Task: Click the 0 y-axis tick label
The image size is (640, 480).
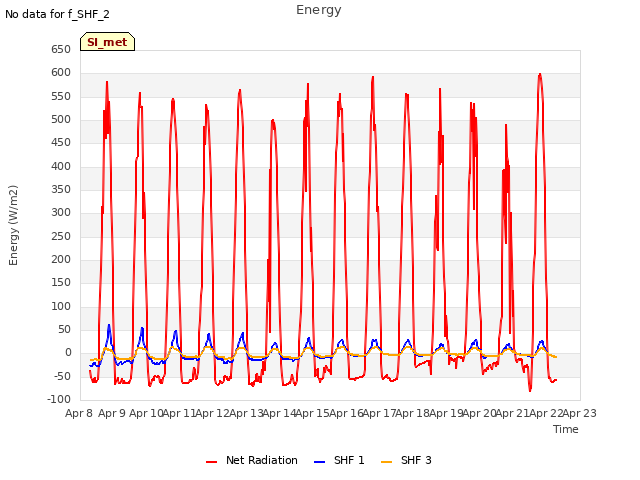Action: [68, 353]
